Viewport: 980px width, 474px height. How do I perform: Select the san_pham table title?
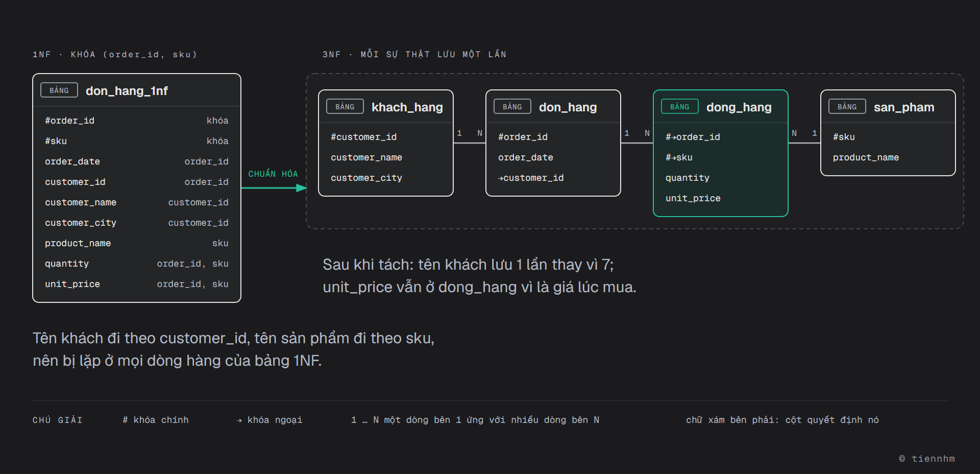[x=904, y=107]
